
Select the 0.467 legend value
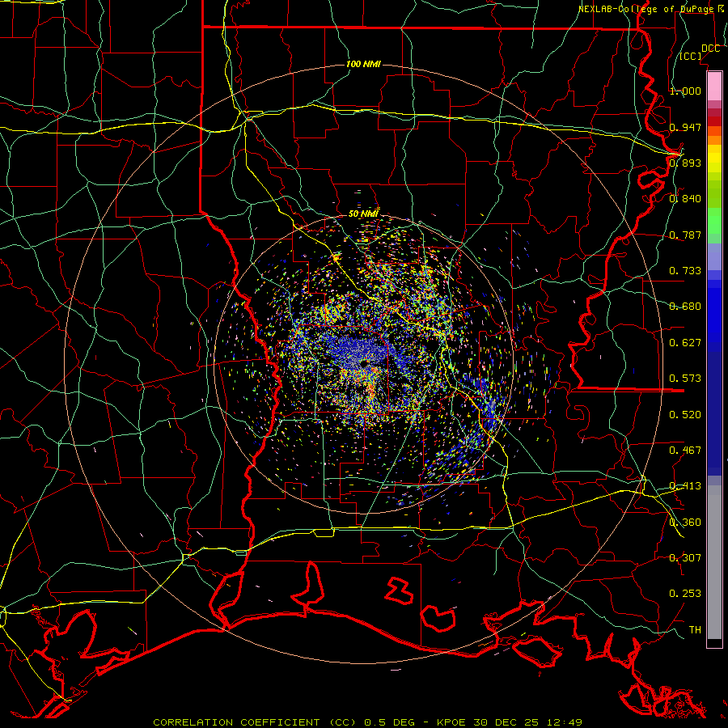pos(685,451)
